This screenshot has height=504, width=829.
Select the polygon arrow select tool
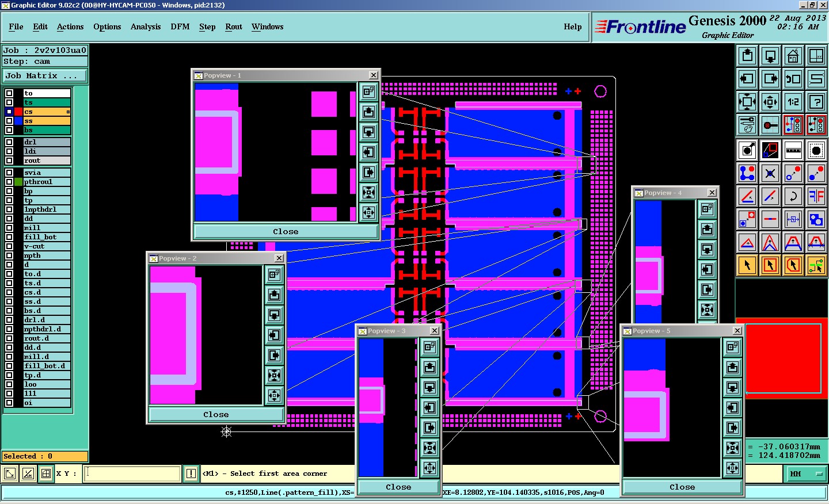click(x=793, y=265)
